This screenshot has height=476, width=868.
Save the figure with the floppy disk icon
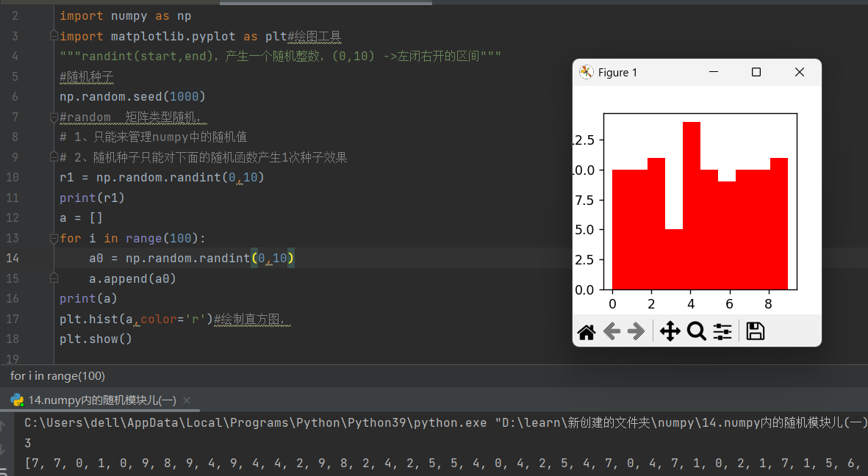tap(755, 331)
